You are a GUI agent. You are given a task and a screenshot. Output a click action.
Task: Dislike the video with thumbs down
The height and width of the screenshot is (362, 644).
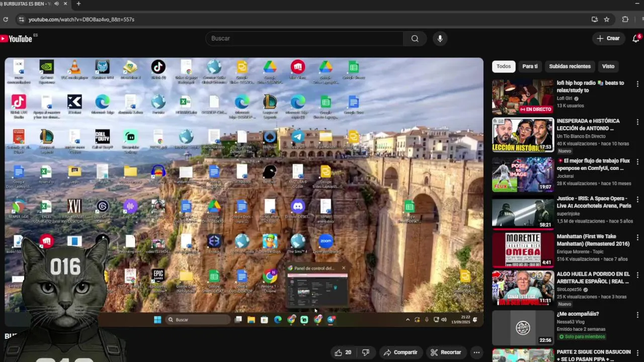point(366,352)
